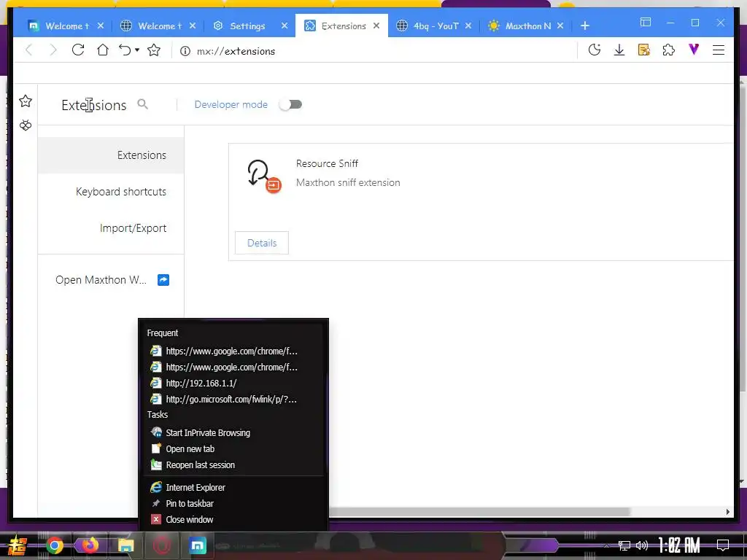Image resolution: width=747 pixels, height=560 pixels.
Task: Click the Resource Sniff extension icon
Action: tap(264, 176)
